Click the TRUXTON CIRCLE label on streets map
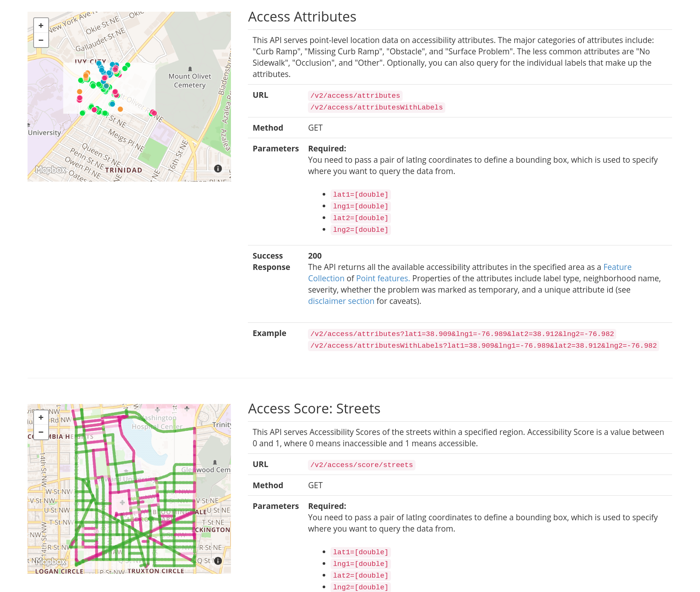Screen dimensions: 700x592 [x=156, y=571]
